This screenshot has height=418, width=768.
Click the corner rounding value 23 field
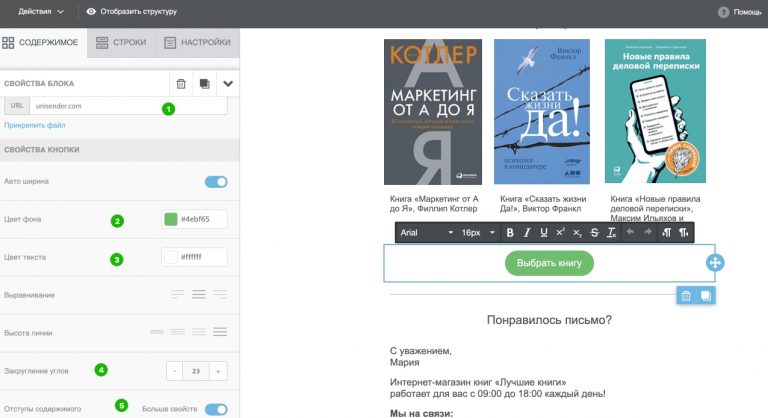click(196, 371)
